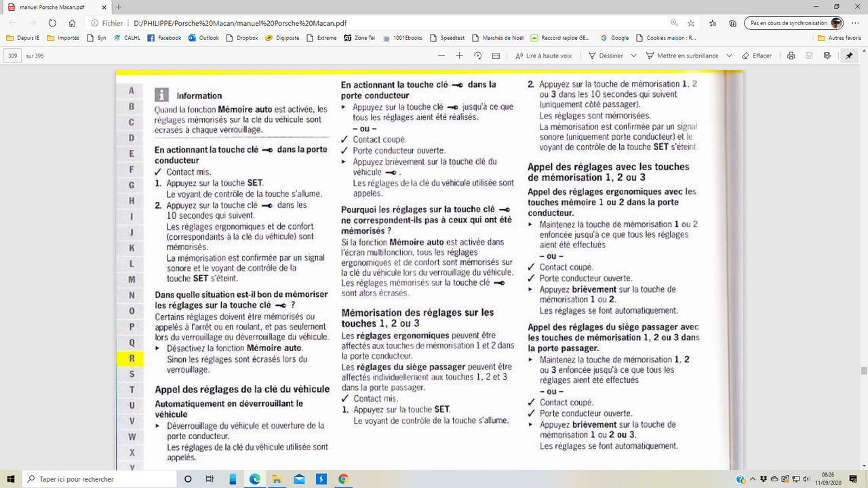Print the PDF document
The image size is (868, 488).
click(x=791, y=56)
